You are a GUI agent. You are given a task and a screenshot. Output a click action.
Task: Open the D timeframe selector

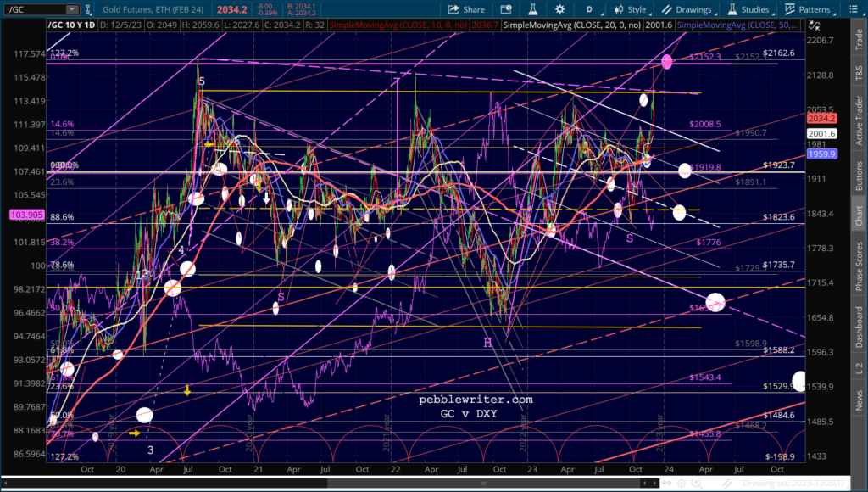pyautogui.click(x=588, y=9)
